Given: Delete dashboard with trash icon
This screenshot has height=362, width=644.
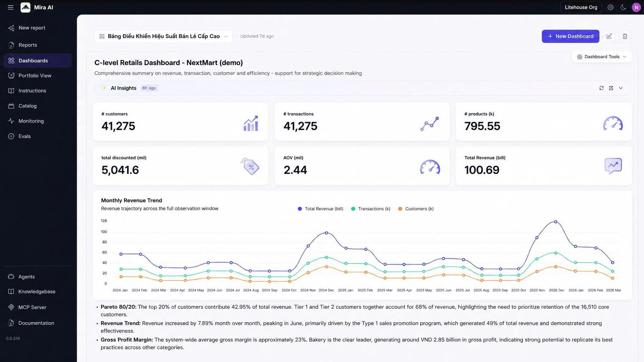Looking at the screenshot, I should click(x=625, y=36).
